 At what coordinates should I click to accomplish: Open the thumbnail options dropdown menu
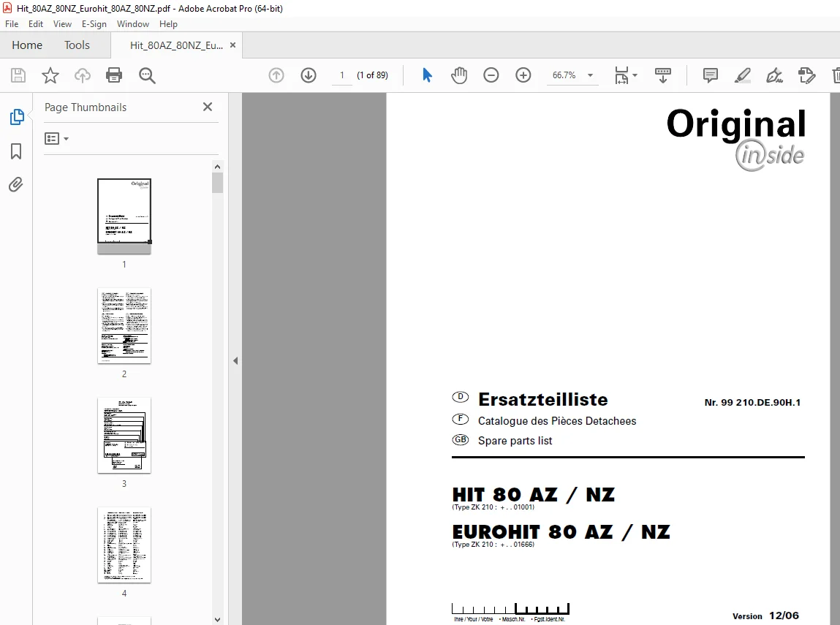pyautogui.click(x=56, y=139)
